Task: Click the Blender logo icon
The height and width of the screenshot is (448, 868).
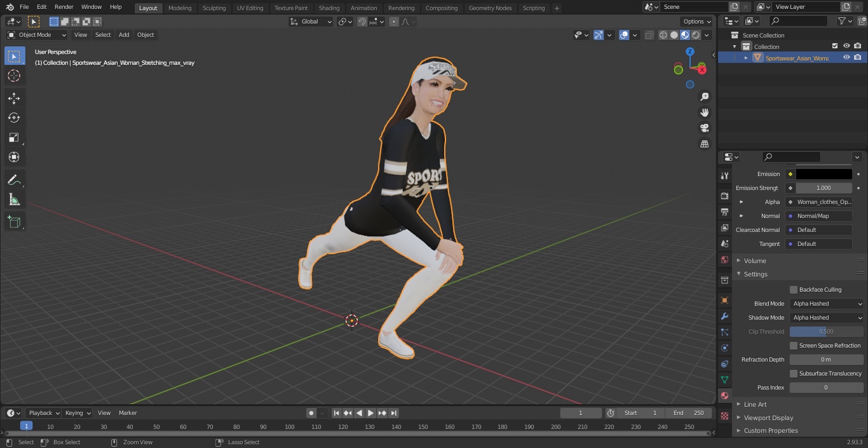Action: 10,7
